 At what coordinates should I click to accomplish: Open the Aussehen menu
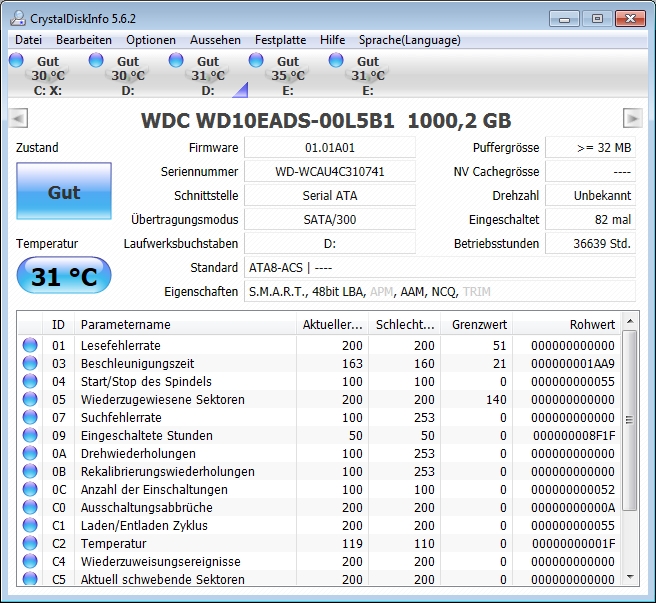pyautogui.click(x=215, y=40)
